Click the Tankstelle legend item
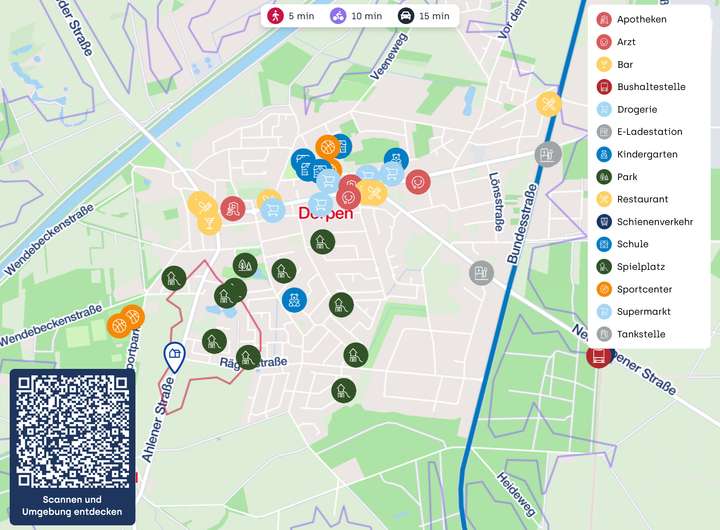The width and height of the screenshot is (720, 530). coord(641,334)
